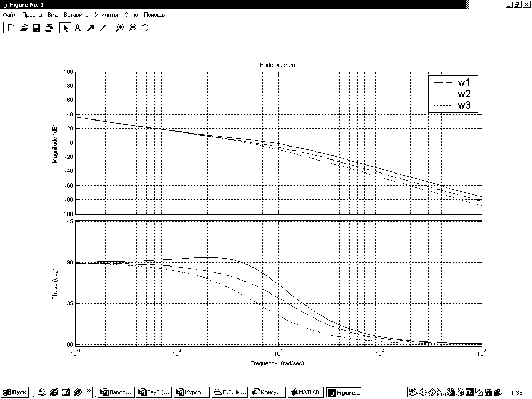Open the Утилиты menu
Image resolution: width=532 pixels, height=399 pixels.
coord(106,15)
